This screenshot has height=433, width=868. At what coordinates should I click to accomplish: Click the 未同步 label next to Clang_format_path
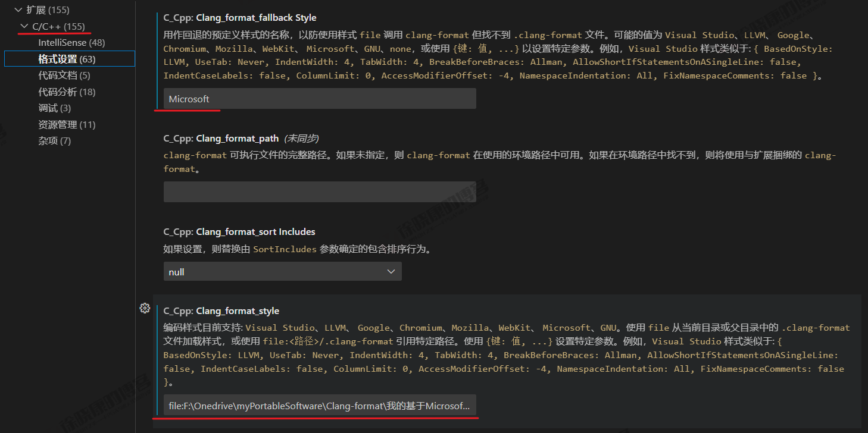click(302, 137)
